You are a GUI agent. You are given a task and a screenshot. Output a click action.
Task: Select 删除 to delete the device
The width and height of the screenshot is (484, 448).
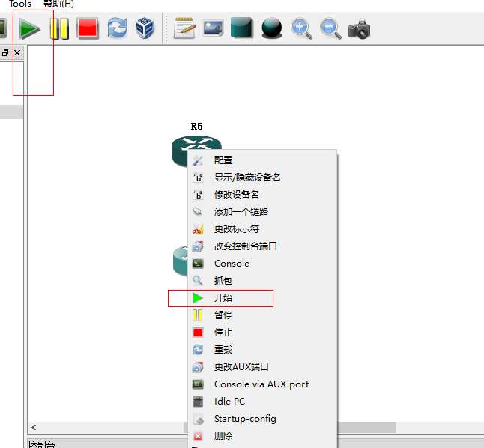coord(261,436)
